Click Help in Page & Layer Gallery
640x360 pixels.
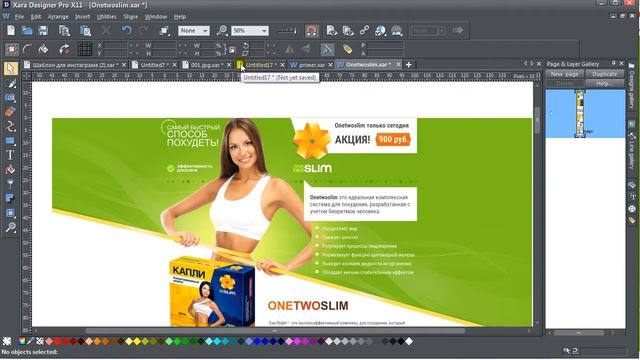(x=604, y=83)
